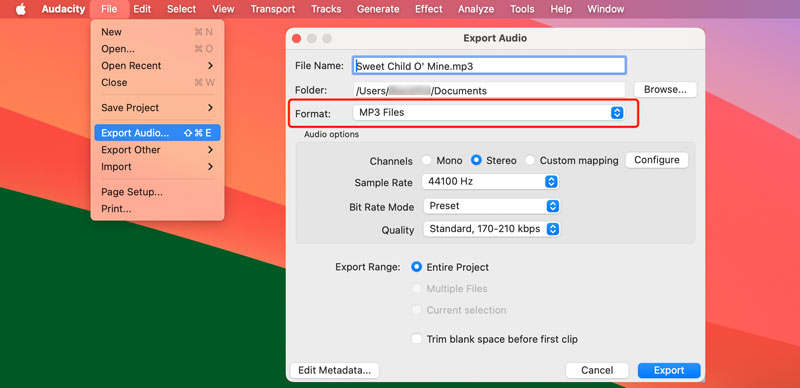
Task: Expand the Open Recent submenu
Action: click(157, 66)
